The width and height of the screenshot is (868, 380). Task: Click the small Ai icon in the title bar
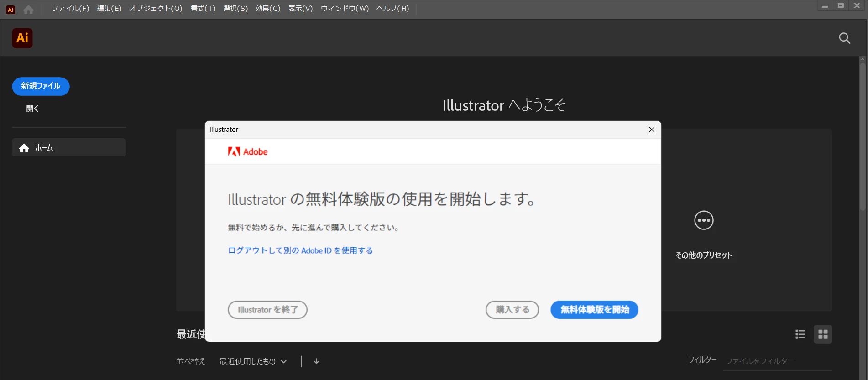pyautogui.click(x=10, y=9)
